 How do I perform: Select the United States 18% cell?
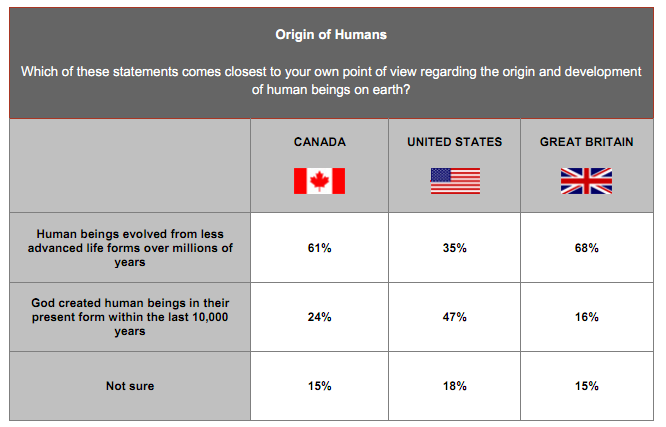tap(455, 386)
